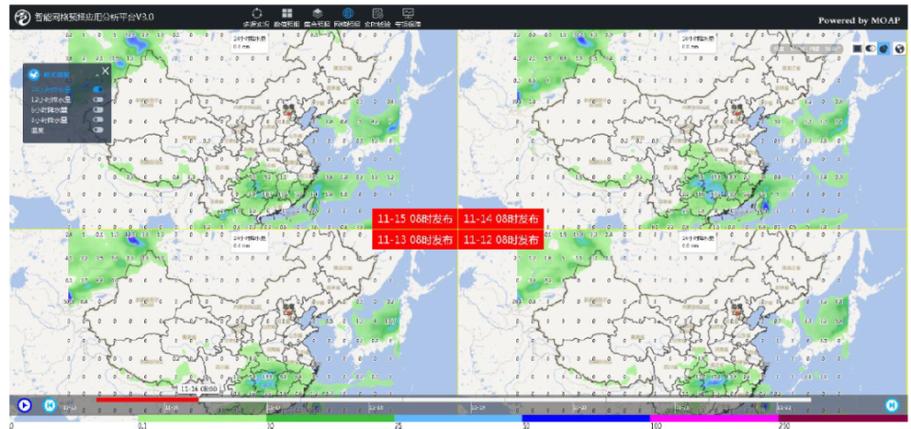
Task: Turn off the 24小时降水量 switch
Action: click(x=98, y=90)
